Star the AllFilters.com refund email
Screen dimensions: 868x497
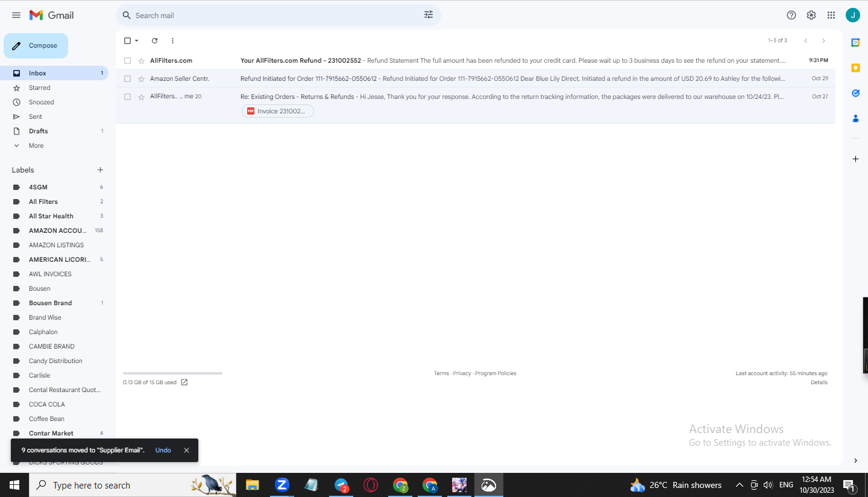click(142, 61)
